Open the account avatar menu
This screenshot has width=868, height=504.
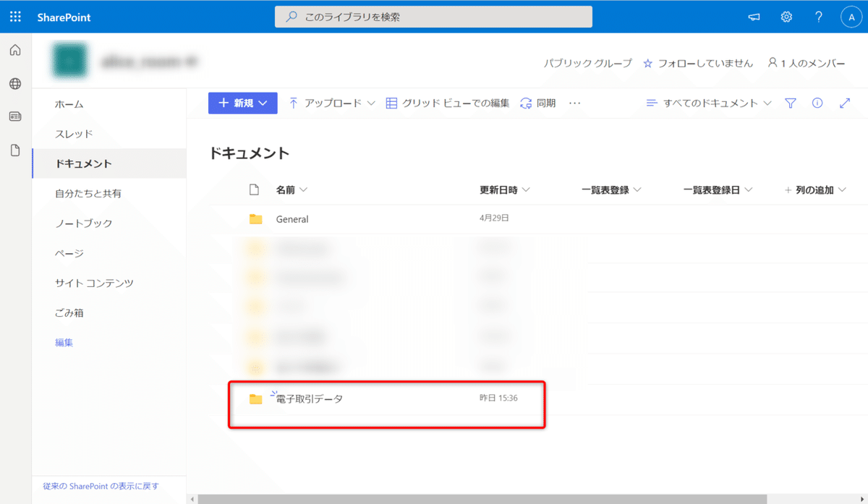851,16
